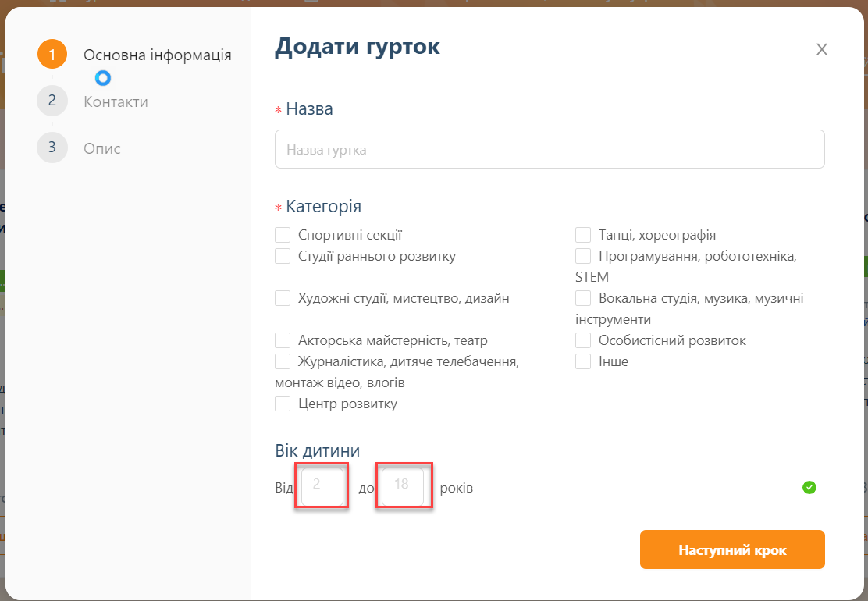868x601 pixels.
Task: Click the Додати гурток heading
Action: [x=357, y=47]
